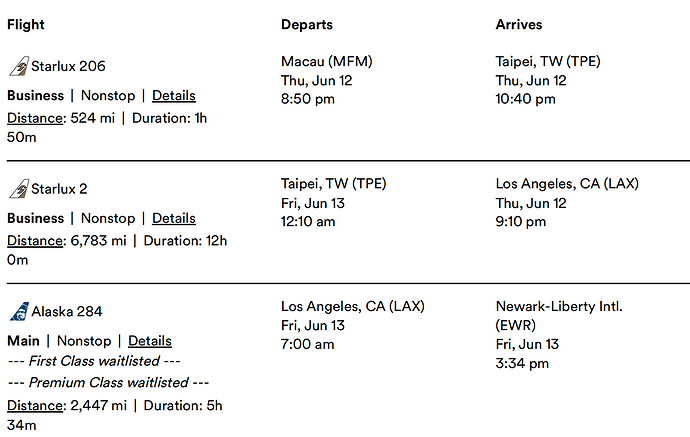Open Details for Starlux 2 flight
Viewport: 690px width, 437px height.
[x=173, y=218]
